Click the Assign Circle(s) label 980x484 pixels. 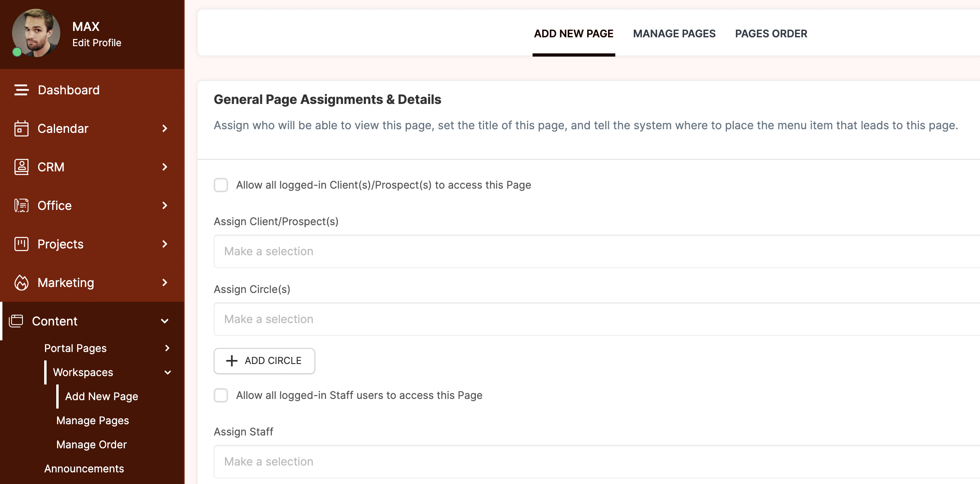pyautogui.click(x=252, y=289)
